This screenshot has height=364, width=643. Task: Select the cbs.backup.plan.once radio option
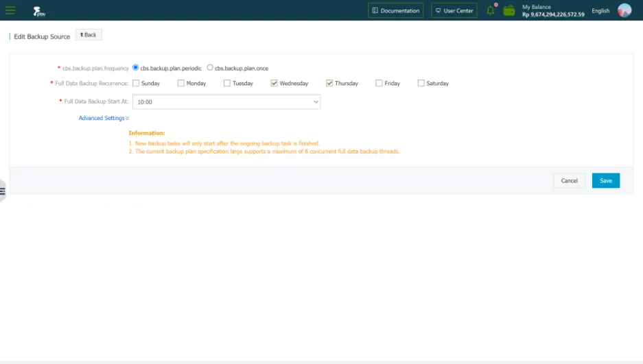[210, 68]
